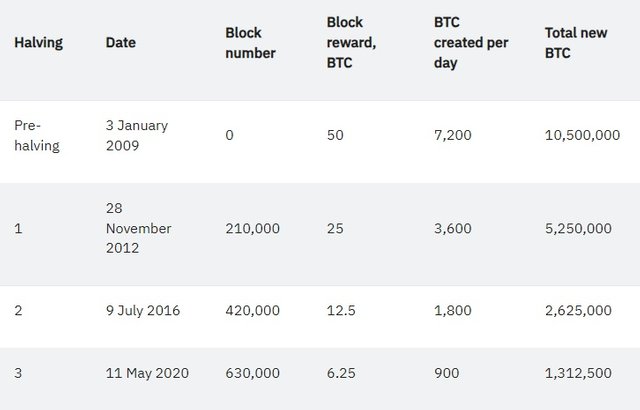Select block number 210,000 cell

tap(253, 228)
